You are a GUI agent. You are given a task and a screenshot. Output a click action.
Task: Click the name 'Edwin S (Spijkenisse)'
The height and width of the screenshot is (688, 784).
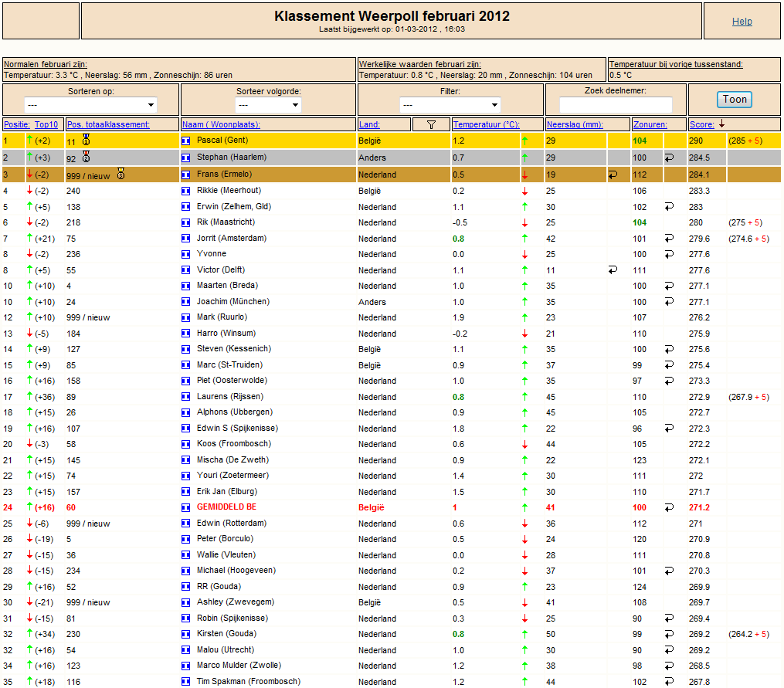point(237,428)
